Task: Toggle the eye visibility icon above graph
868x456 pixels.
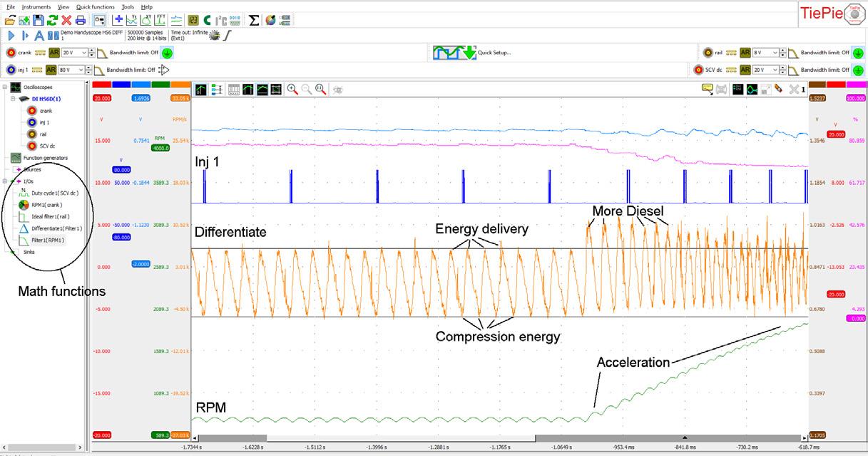Action: [x=339, y=89]
